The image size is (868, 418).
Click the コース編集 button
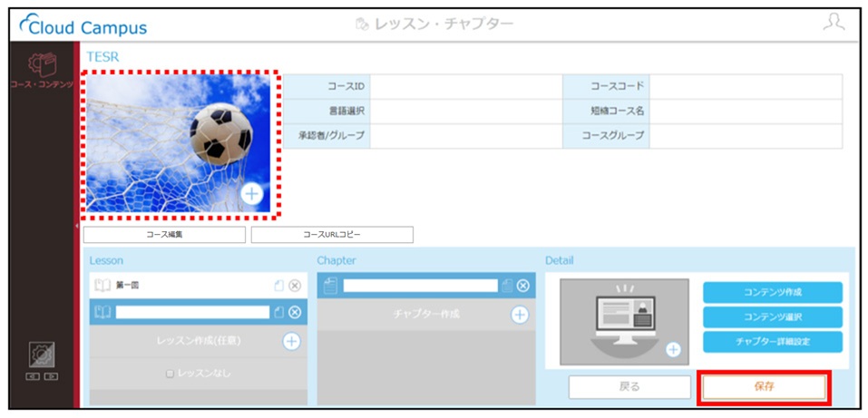[164, 235]
